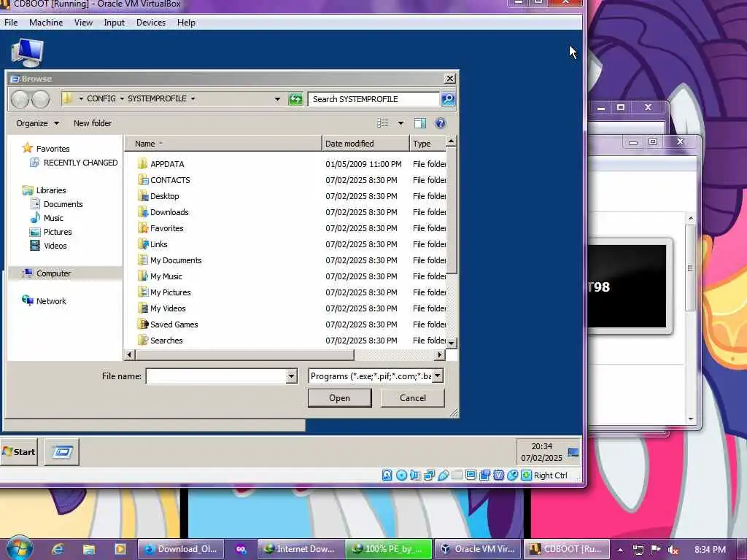Switch to Oracle VM VirtualBox taskbar button
Image resolution: width=747 pixels, height=560 pixels.
[479, 549]
